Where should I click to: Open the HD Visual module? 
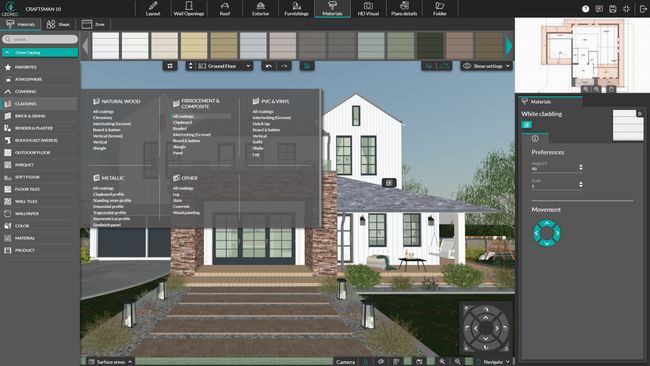coord(368,8)
